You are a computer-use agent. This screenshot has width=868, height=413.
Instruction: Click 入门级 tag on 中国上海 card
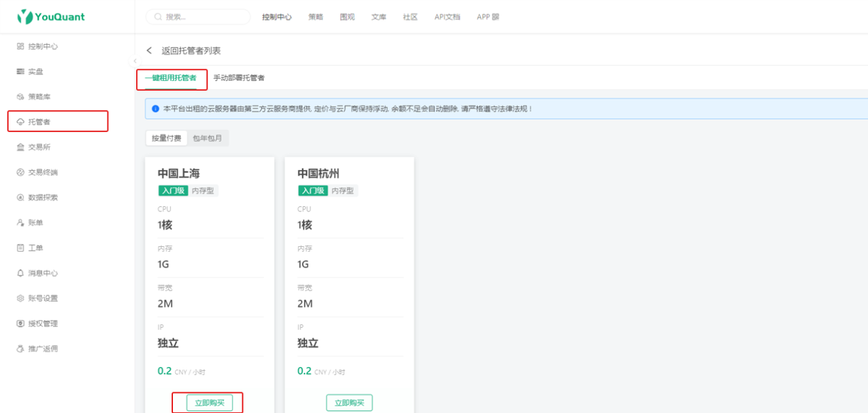[x=173, y=191]
